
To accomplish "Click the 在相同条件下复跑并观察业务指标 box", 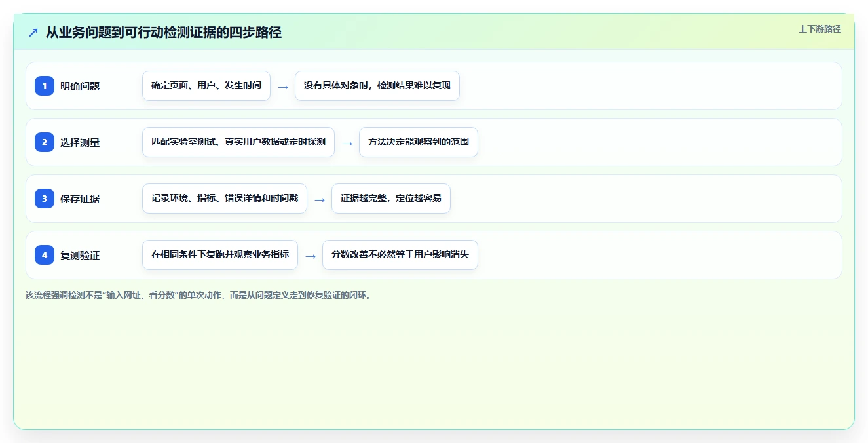I will [x=220, y=255].
